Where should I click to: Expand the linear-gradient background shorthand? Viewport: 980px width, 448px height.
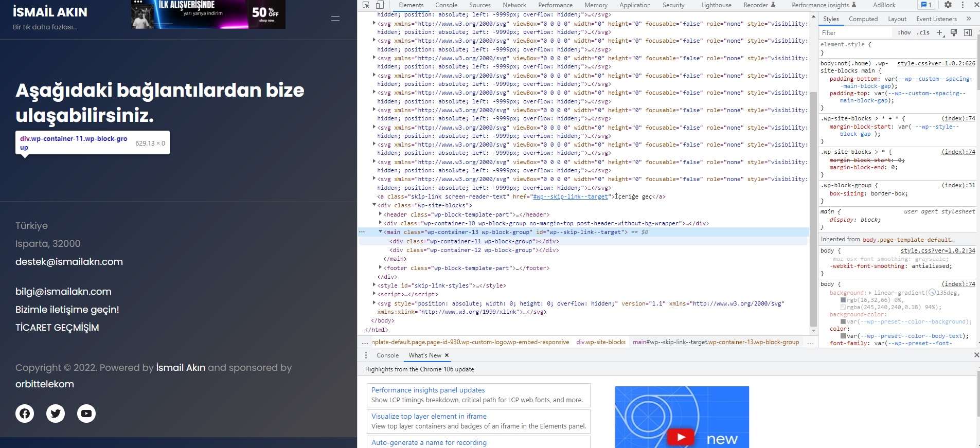point(870,293)
